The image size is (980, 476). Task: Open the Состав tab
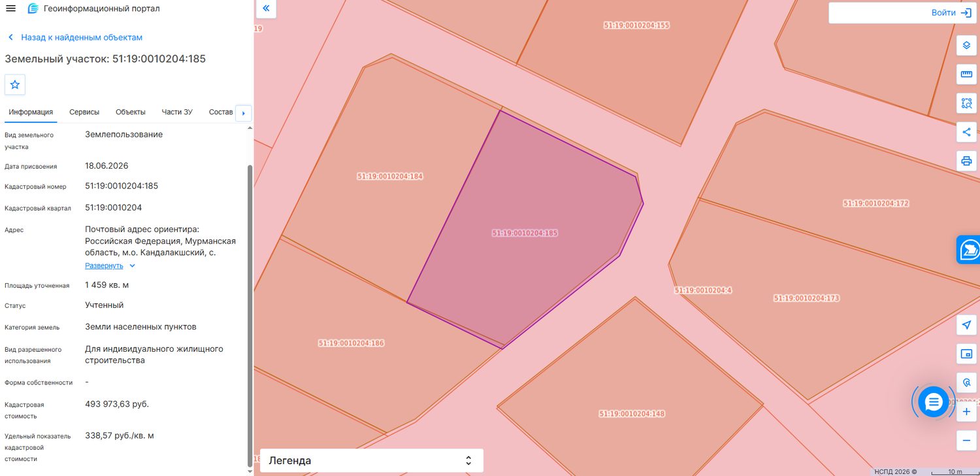(x=221, y=112)
